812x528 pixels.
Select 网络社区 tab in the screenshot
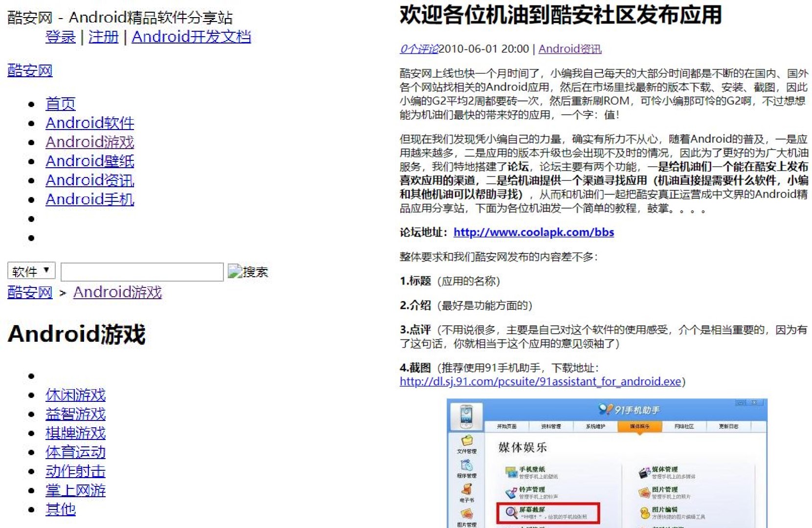[x=684, y=426]
